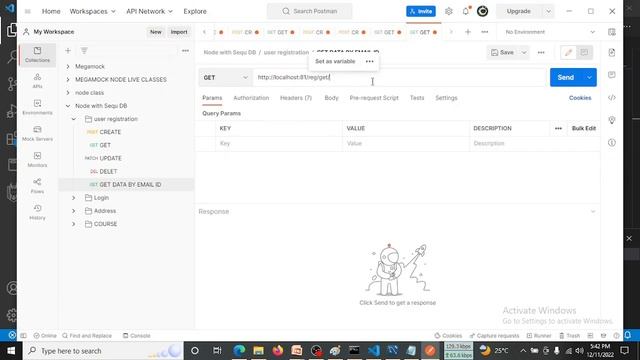The width and height of the screenshot is (640, 360).
Task: Open the Send button dropdown arrow
Action: [589, 77]
